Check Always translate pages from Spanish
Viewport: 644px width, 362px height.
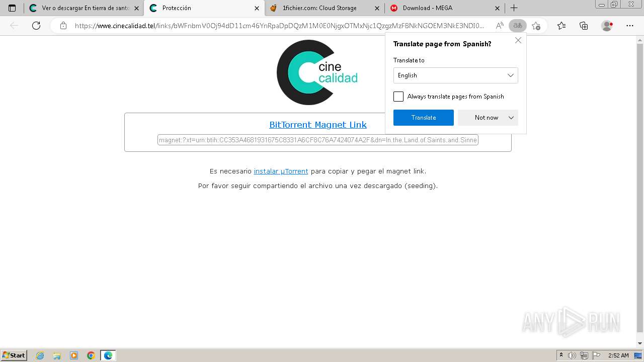pos(398,97)
